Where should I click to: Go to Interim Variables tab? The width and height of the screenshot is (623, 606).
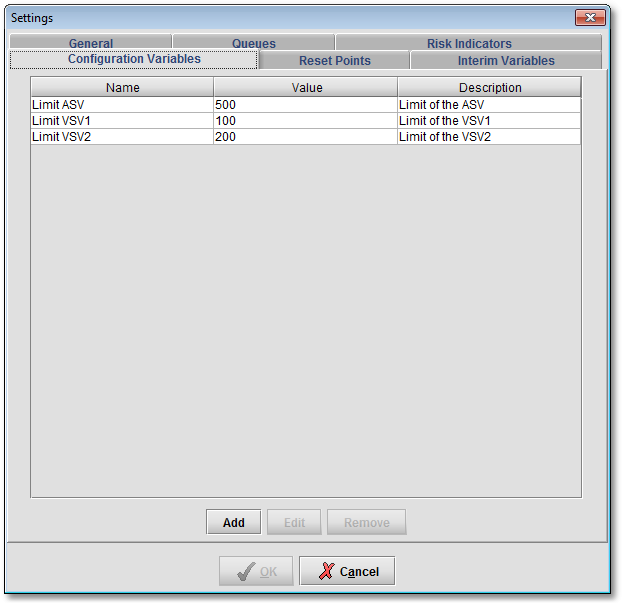(x=506, y=61)
